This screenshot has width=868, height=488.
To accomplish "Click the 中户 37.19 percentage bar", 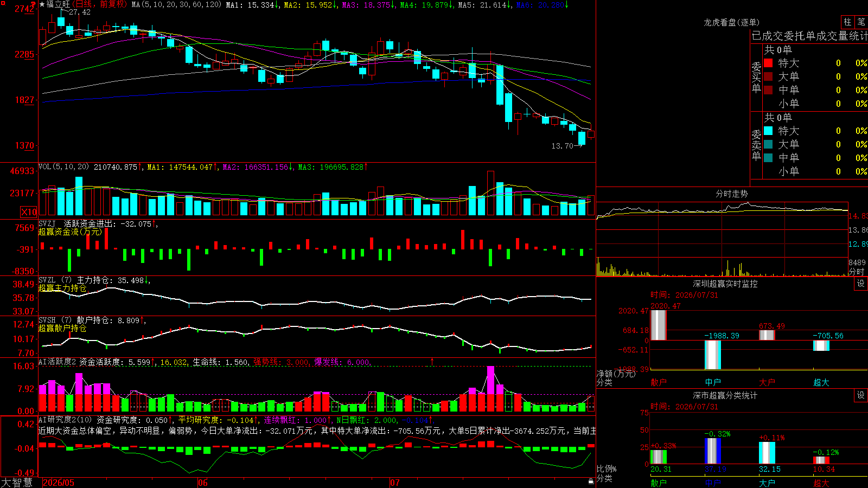I will click(x=712, y=451).
